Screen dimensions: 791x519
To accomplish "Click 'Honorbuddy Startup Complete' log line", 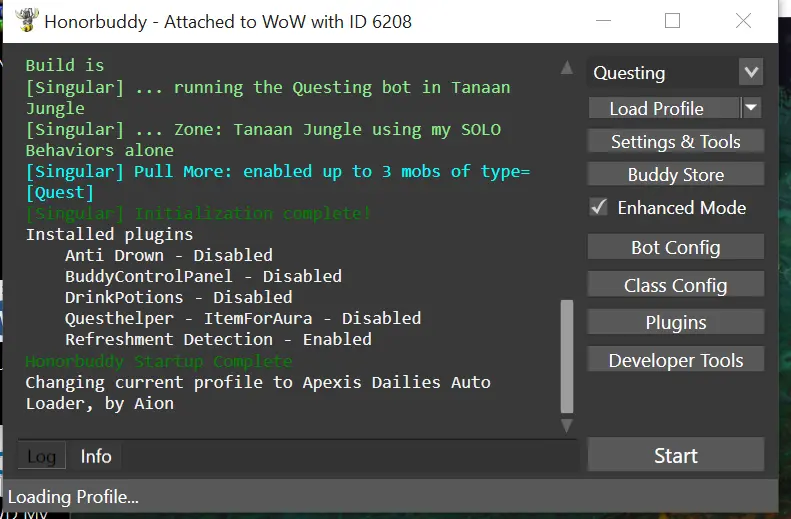I will click(x=159, y=361).
